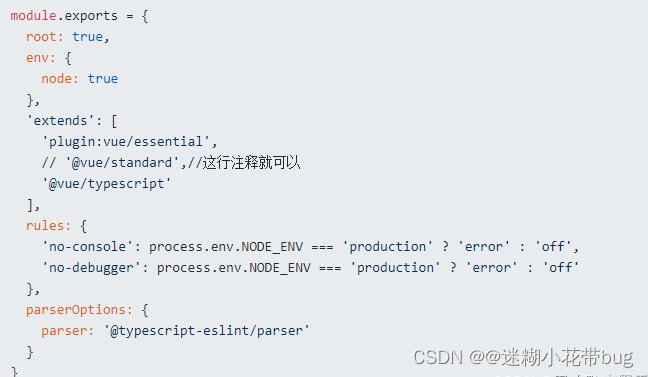This screenshot has width=648, height=377.
Task: Click the word module on the first line
Action: point(33,16)
